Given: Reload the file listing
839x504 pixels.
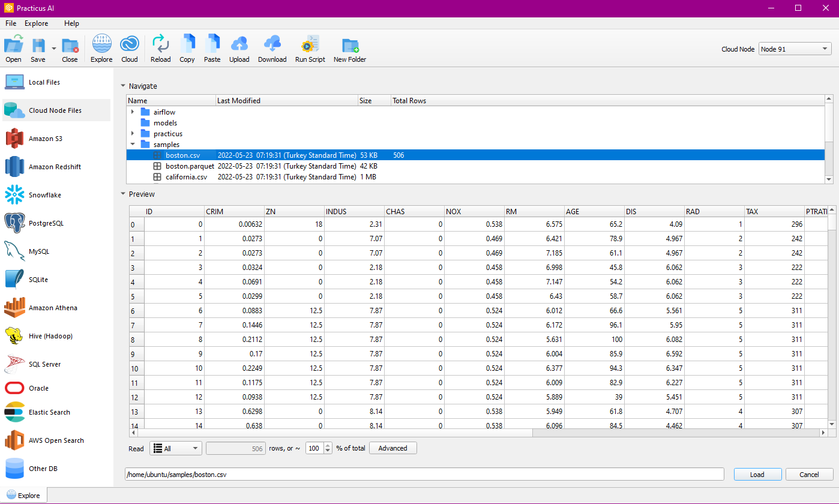Looking at the screenshot, I should (160, 48).
